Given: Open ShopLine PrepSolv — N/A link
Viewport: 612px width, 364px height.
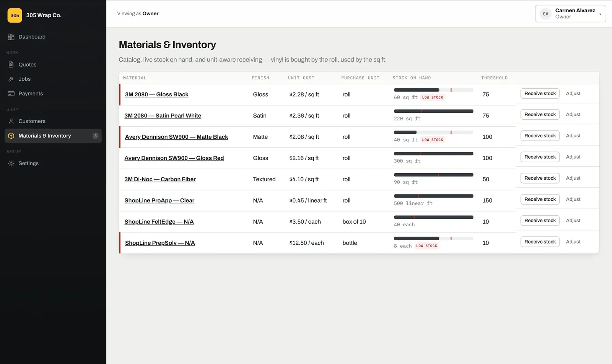Looking at the screenshot, I should (160, 243).
